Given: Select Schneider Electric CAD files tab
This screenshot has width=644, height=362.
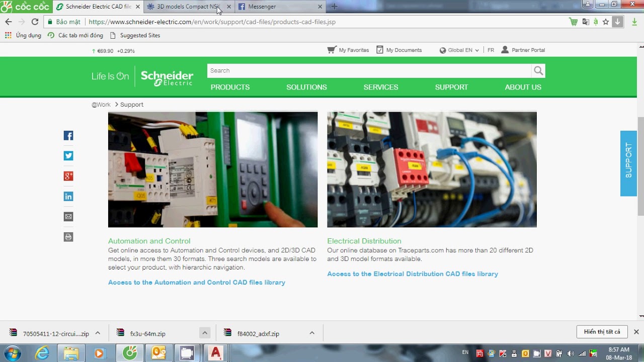Looking at the screenshot, I should pyautogui.click(x=98, y=7).
